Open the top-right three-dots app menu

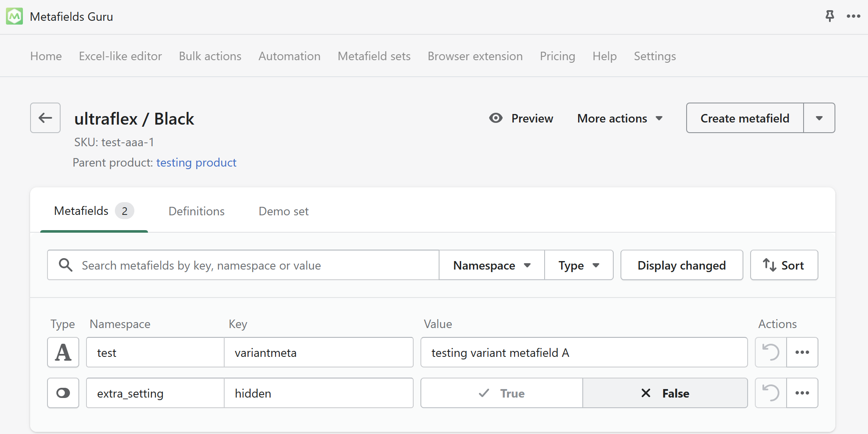tap(853, 17)
